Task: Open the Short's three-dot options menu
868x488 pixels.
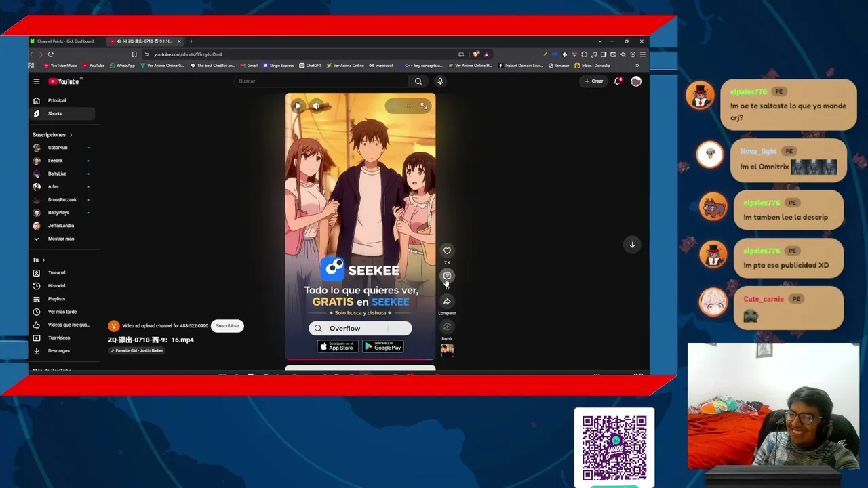Action: point(408,106)
